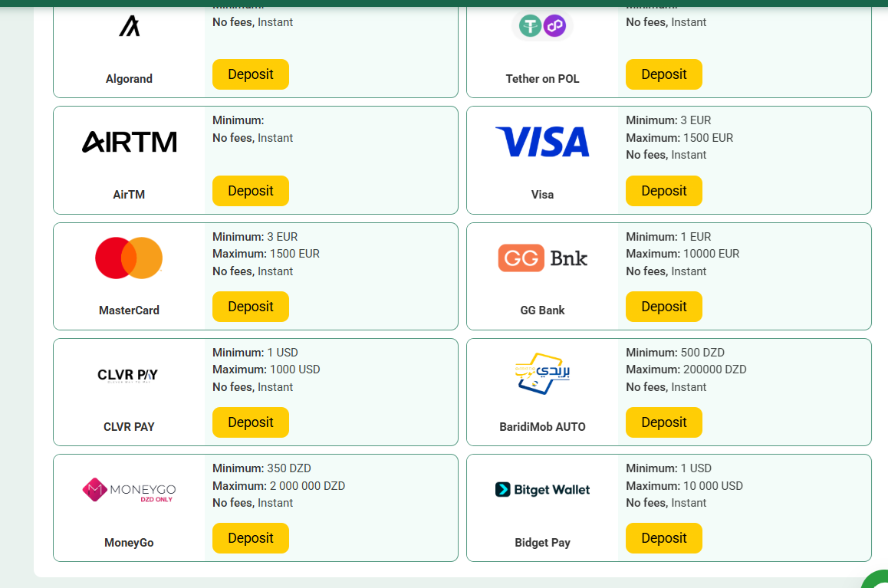888x588 pixels.
Task: Deposit via BaridiMob AUTO
Action: point(664,422)
